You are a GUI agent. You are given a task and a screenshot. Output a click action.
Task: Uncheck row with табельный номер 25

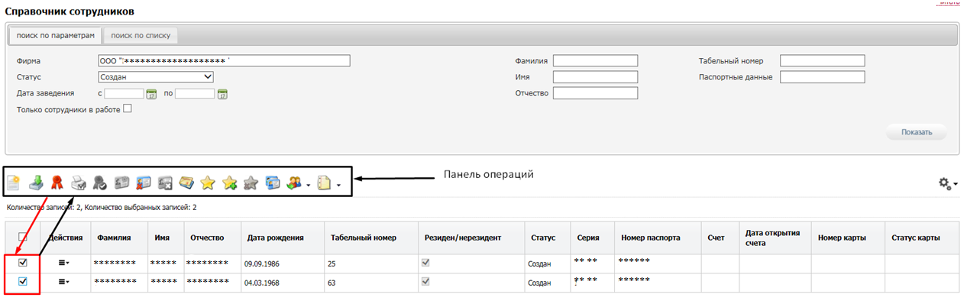23,262
